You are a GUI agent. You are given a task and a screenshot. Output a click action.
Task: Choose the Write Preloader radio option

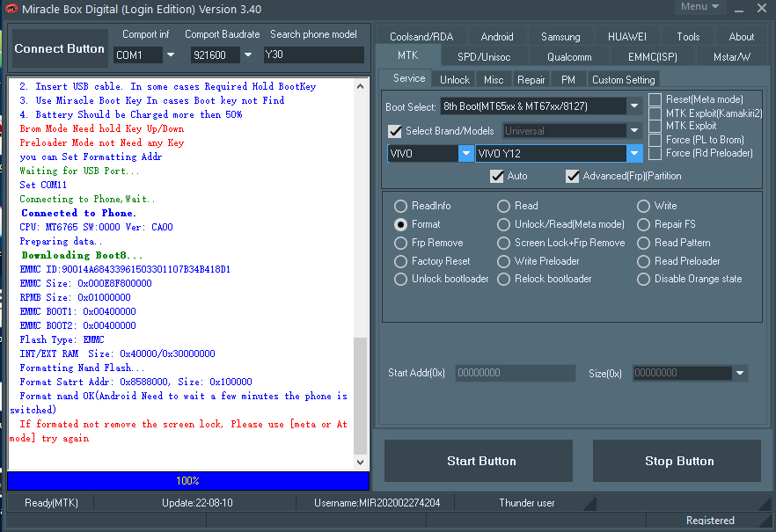[x=503, y=261]
